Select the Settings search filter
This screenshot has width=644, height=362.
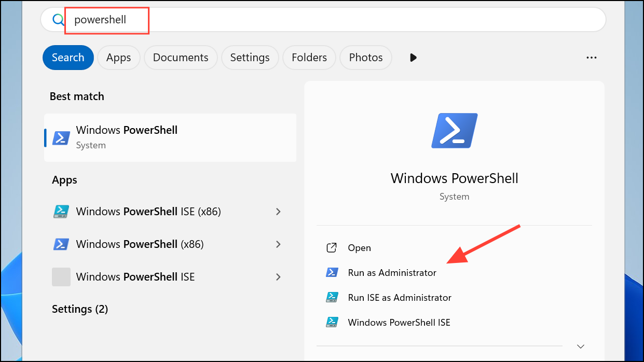point(250,57)
